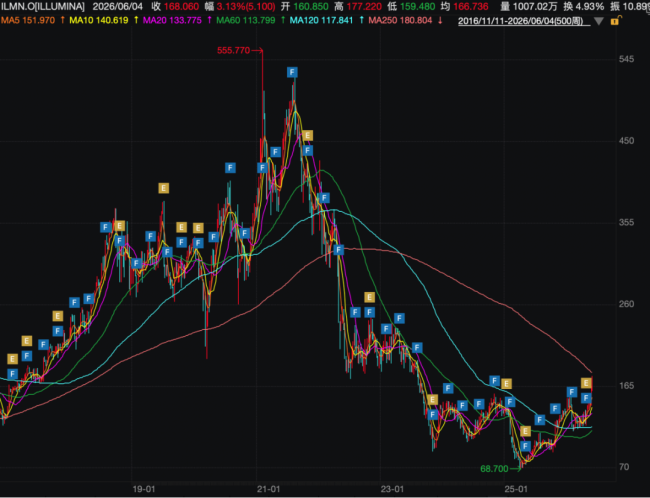Toggle the MA20 133.775 indicator label
Viewport: 650px width, 498px height.
click(x=172, y=20)
